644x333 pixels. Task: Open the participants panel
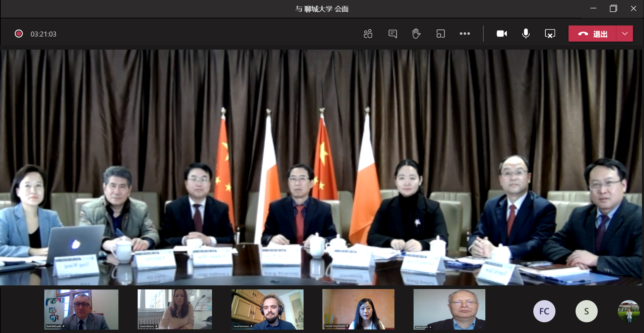pos(368,34)
